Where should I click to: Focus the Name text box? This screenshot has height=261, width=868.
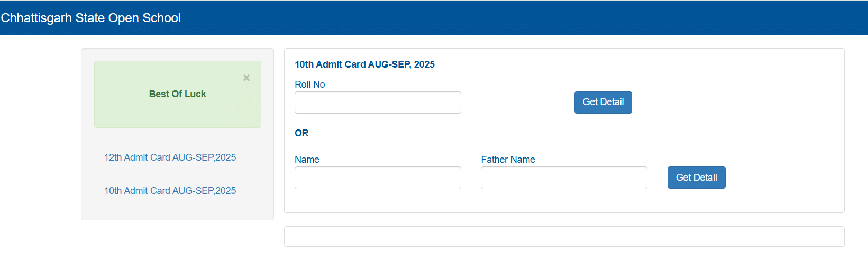[378, 178]
